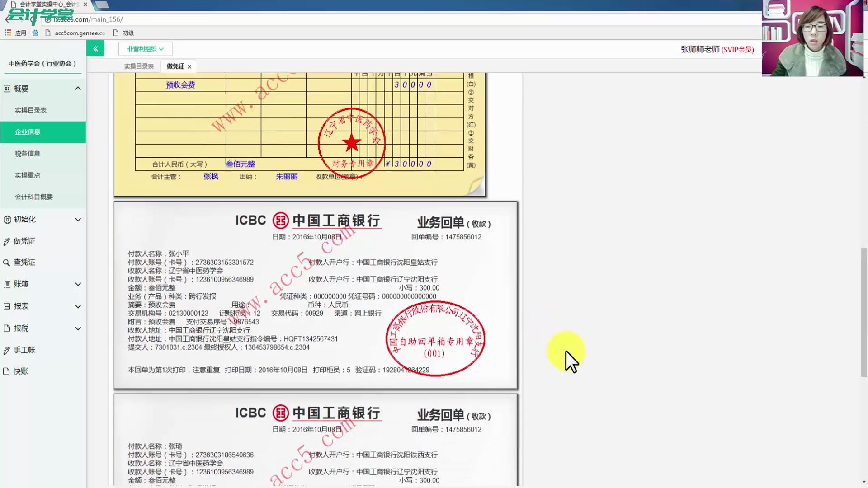The width and height of the screenshot is (868, 488).
Task: Open 实操重点 sidebar item
Action: pyautogui.click(x=28, y=175)
